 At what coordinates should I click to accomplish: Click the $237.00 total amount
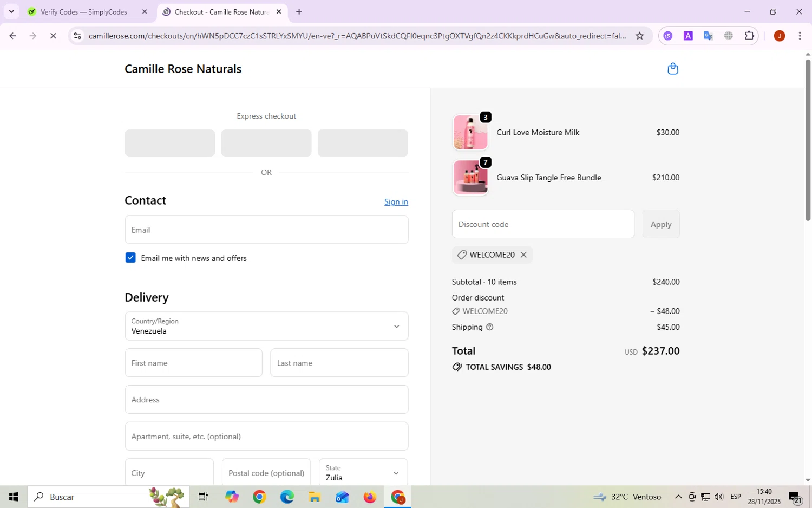[660, 351]
